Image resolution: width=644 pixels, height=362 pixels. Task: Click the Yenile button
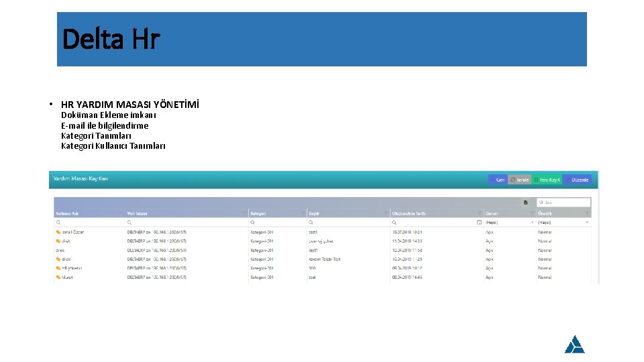pos(519,180)
